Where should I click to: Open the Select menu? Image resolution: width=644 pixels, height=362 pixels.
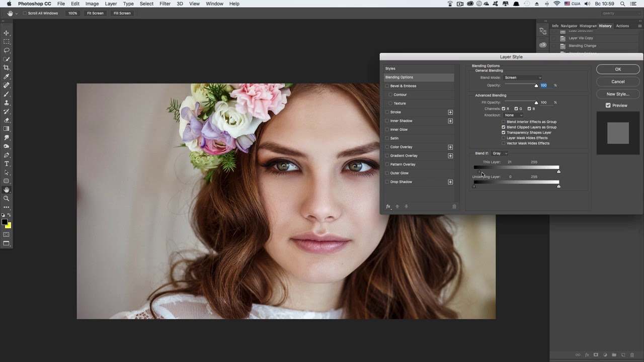click(x=146, y=4)
